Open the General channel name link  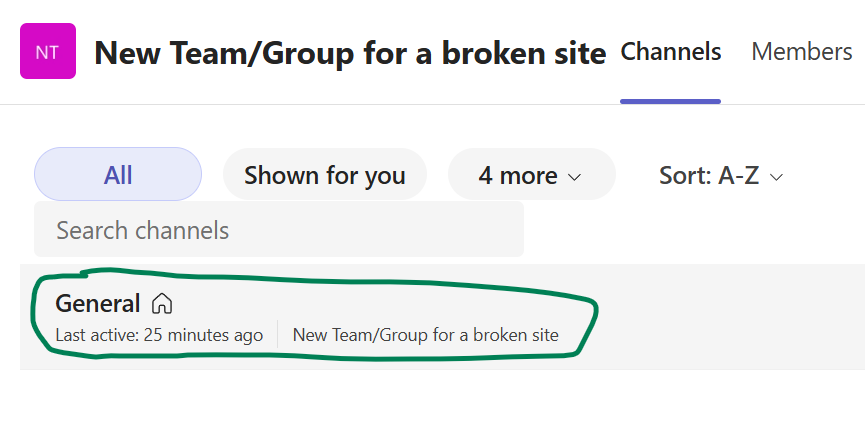[x=98, y=303]
